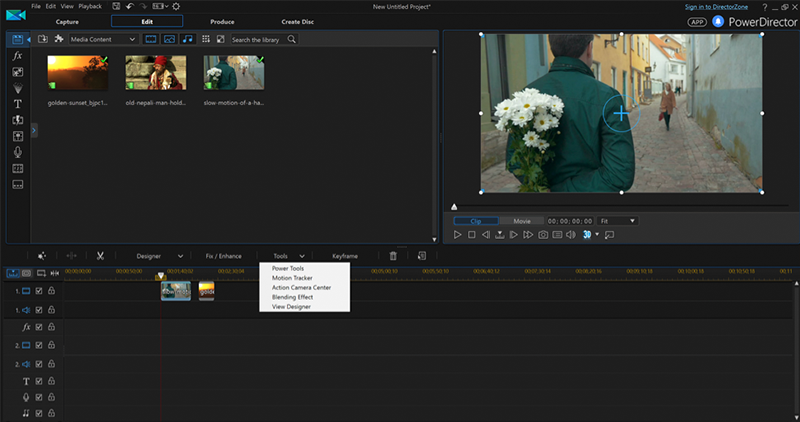Open the plug-ins puzzle piece icon

click(59, 39)
